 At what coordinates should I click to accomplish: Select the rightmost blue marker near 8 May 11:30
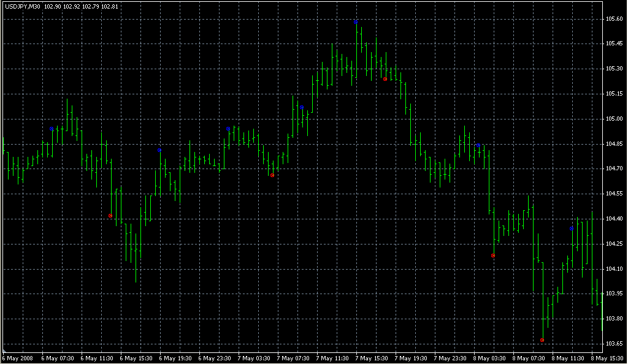tap(572, 229)
